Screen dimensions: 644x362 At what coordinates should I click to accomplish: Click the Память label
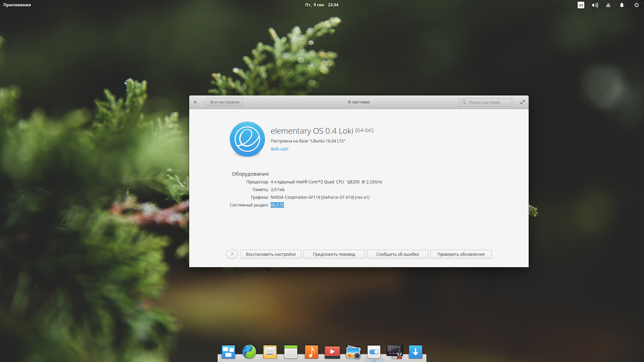[x=260, y=189]
